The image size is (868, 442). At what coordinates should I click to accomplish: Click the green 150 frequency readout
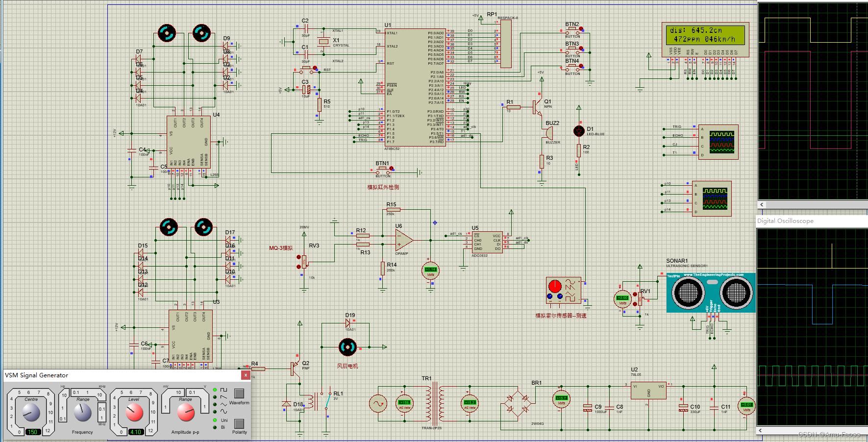(x=32, y=432)
